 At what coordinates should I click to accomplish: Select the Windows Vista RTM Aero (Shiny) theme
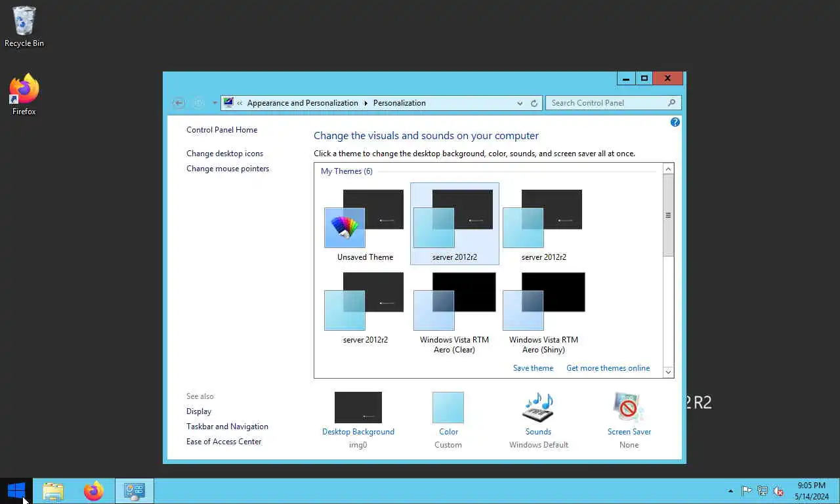[543, 313]
